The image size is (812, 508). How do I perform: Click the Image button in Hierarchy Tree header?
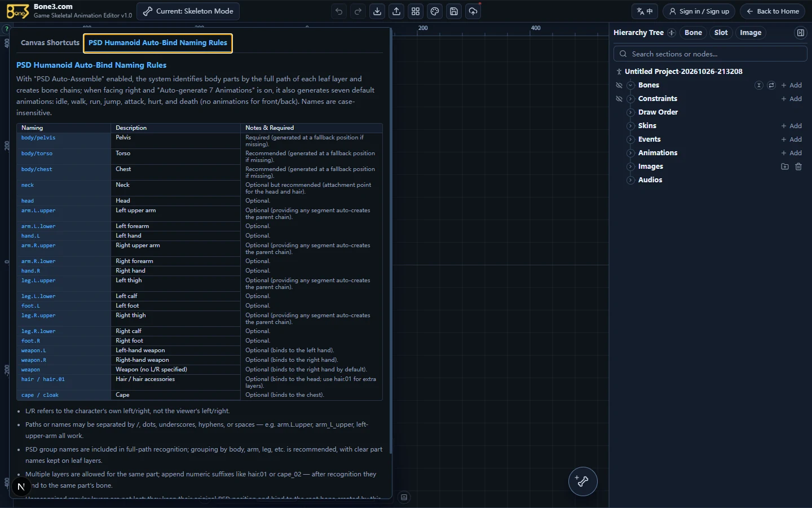[x=751, y=33]
